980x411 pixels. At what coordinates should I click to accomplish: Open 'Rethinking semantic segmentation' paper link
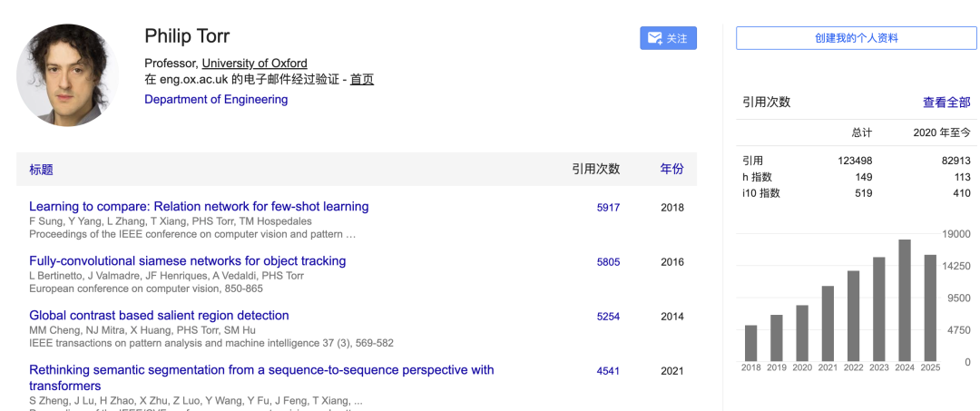pyautogui.click(x=261, y=370)
